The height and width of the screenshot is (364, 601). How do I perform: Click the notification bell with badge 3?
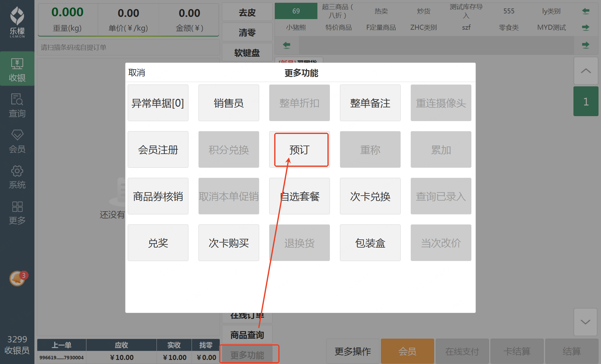(18, 278)
